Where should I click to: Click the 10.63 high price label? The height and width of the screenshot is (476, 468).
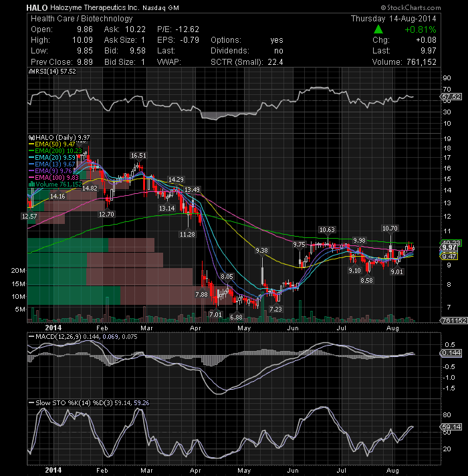coord(327,230)
